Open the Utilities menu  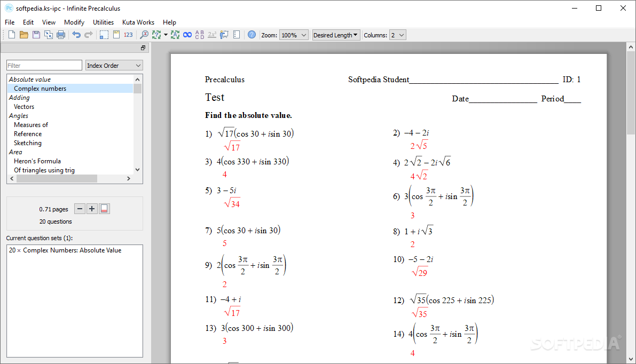[104, 22]
